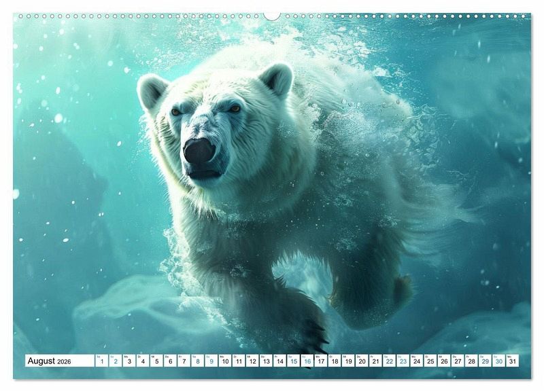Select day 10 in the calendar strip
The height and width of the screenshot is (392, 544).
(x=225, y=361)
